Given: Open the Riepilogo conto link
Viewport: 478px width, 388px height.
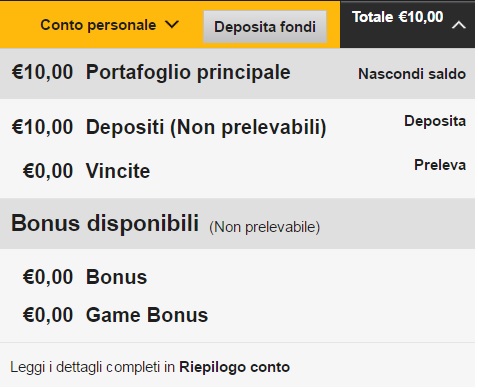Looking at the screenshot, I should point(234,367).
